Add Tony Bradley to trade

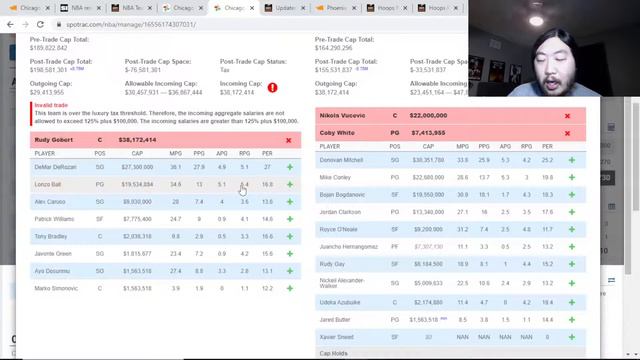(290, 236)
